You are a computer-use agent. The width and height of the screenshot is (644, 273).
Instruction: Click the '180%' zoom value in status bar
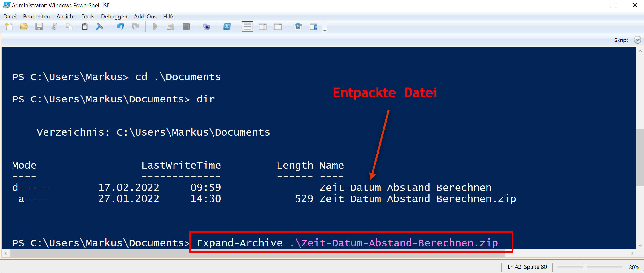632,267
